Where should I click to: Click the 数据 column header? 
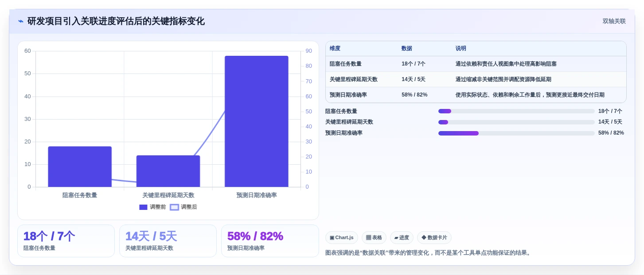(x=407, y=48)
